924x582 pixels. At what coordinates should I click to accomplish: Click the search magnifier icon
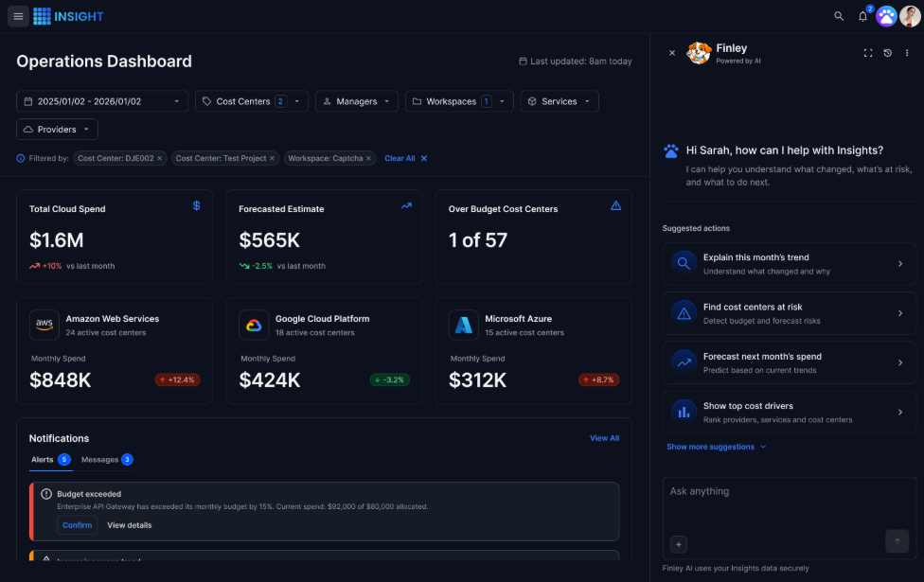839,16
